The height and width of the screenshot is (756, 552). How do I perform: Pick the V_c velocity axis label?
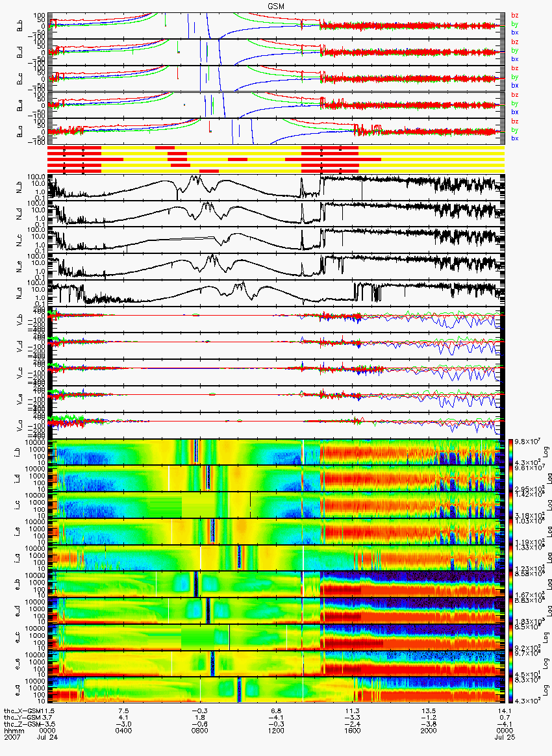pyautogui.click(x=20, y=373)
